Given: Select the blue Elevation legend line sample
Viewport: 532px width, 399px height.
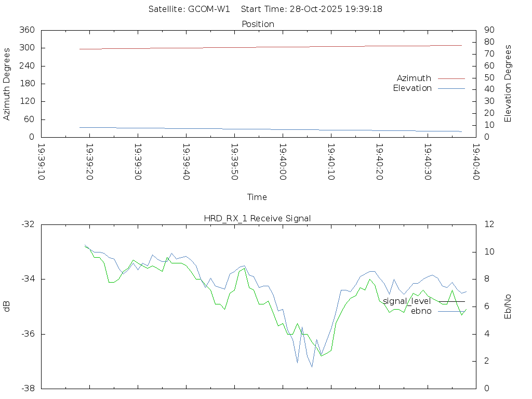Looking at the screenshot, I should coord(451,88).
